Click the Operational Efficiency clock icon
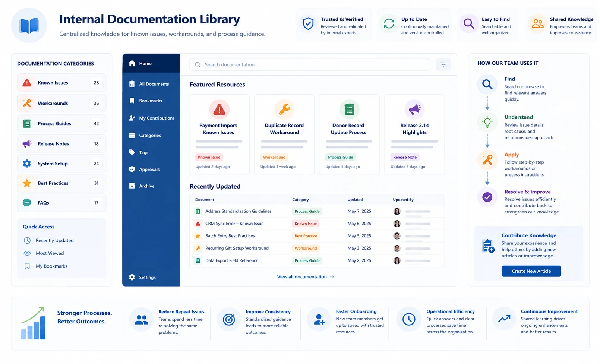This screenshot has width=600, height=364. tap(409, 319)
